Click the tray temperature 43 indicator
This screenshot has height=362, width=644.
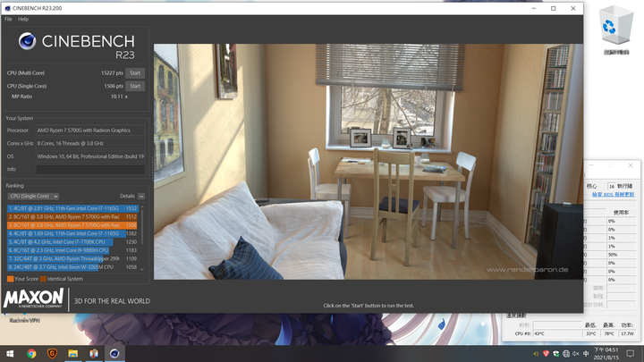coord(536,354)
